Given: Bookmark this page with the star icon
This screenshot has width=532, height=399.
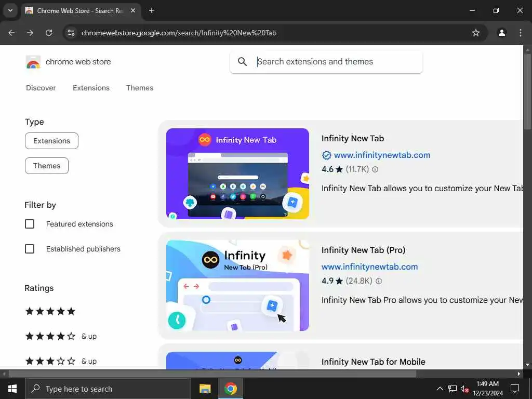Looking at the screenshot, I should [x=476, y=33].
